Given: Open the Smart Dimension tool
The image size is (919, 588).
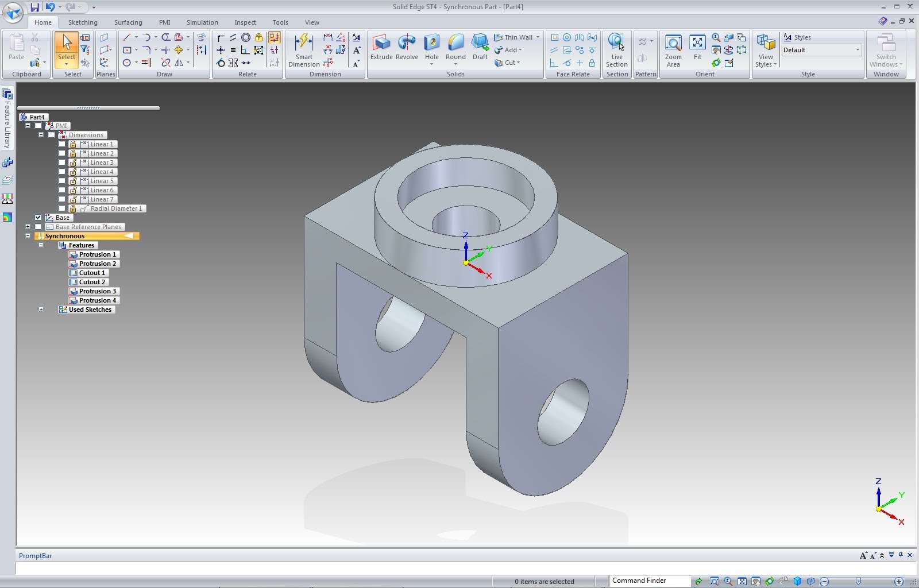Looking at the screenshot, I should pos(304,49).
